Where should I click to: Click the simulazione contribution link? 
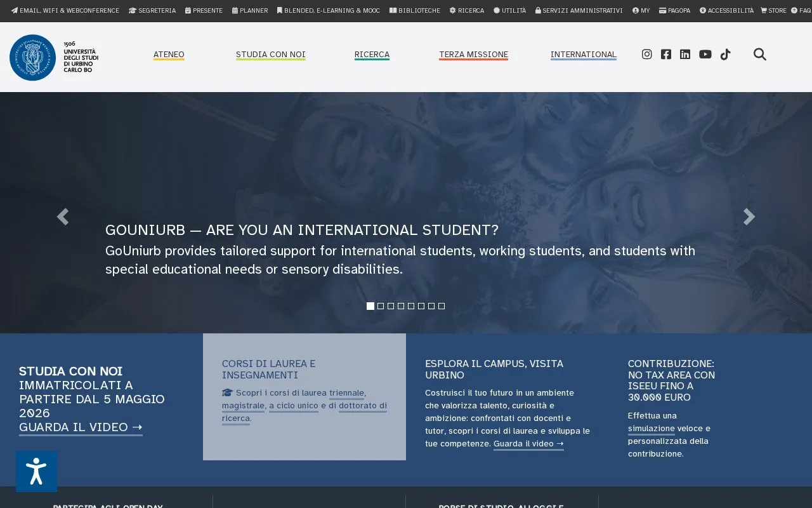(652, 429)
